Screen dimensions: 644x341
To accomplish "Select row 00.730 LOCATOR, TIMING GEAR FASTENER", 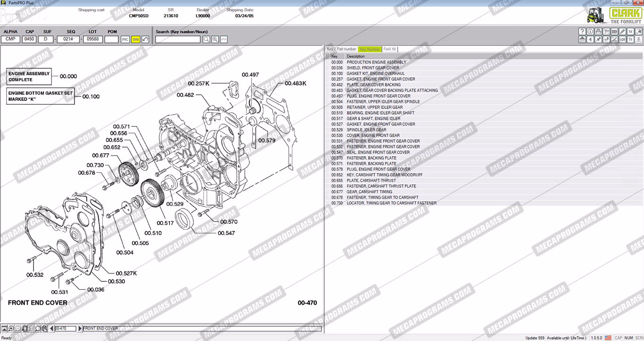I will click(x=485, y=203).
